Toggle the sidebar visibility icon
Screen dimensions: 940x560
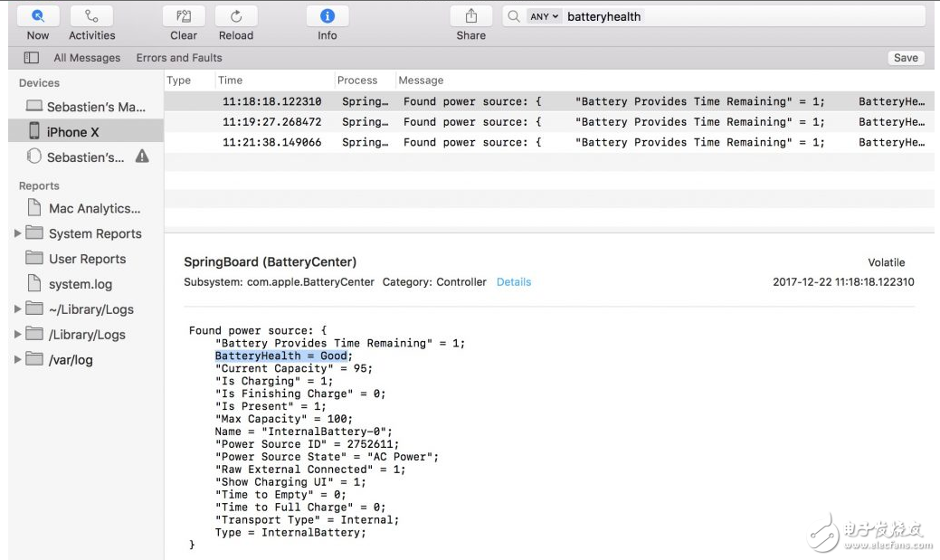tap(32, 58)
